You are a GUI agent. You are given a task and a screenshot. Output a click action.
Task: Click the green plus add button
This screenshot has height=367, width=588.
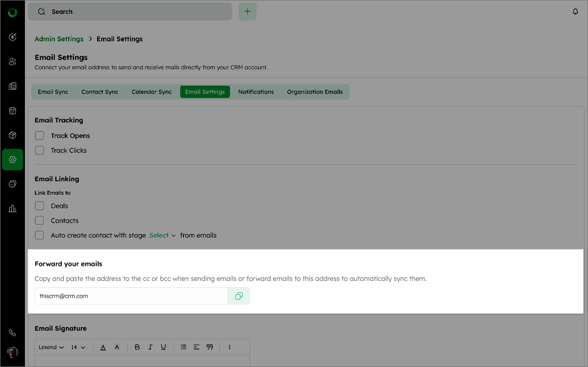coord(248,11)
